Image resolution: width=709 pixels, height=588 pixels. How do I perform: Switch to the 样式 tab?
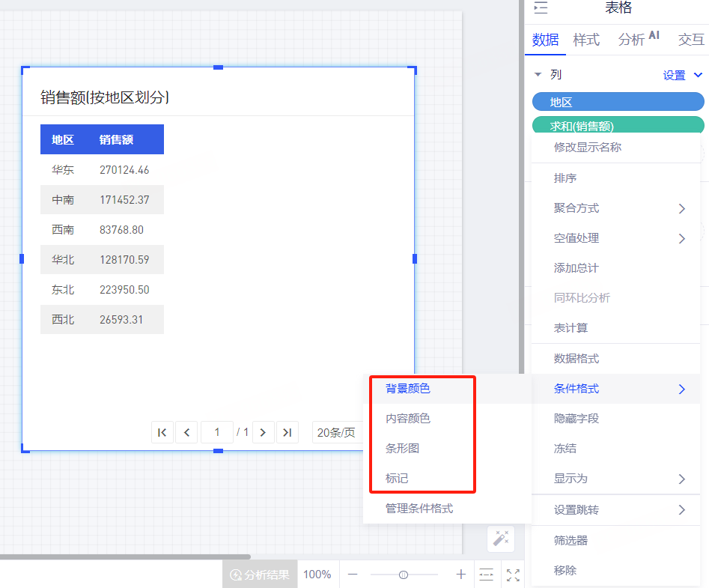coord(586,40)
